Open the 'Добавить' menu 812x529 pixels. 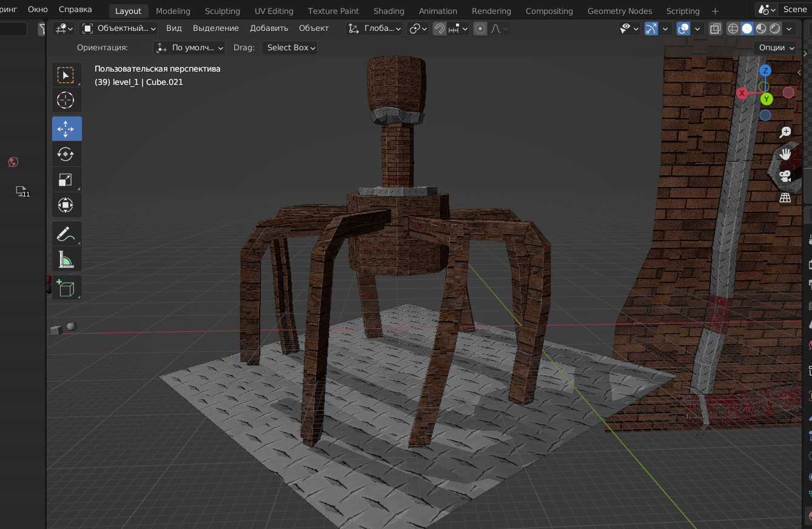(269, 29)
